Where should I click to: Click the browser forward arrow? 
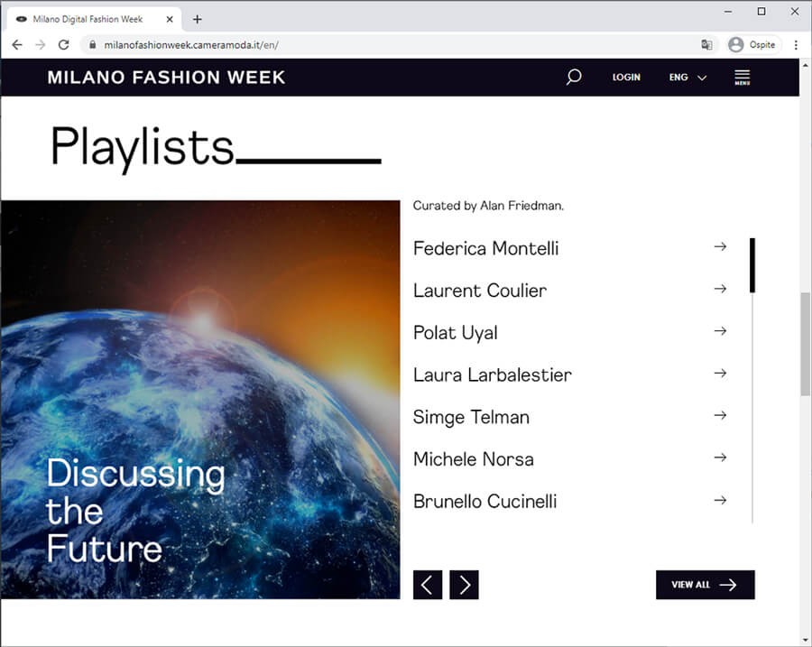pos(41,45)
